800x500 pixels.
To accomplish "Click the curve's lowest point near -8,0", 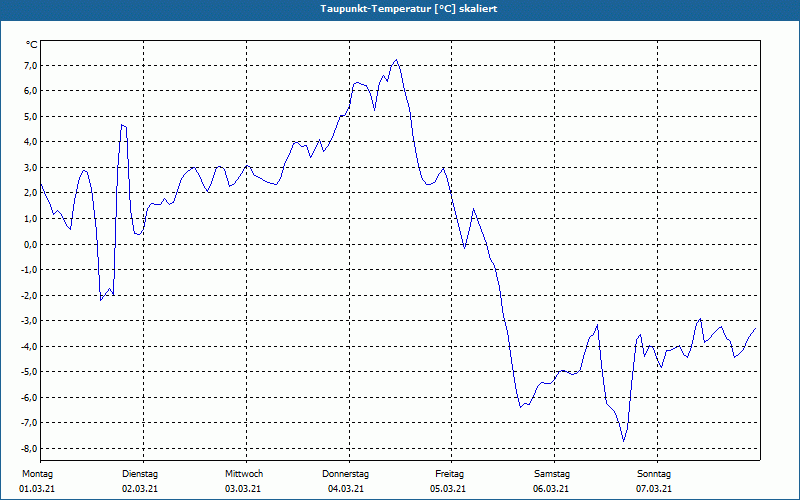I will pos(623,441).
